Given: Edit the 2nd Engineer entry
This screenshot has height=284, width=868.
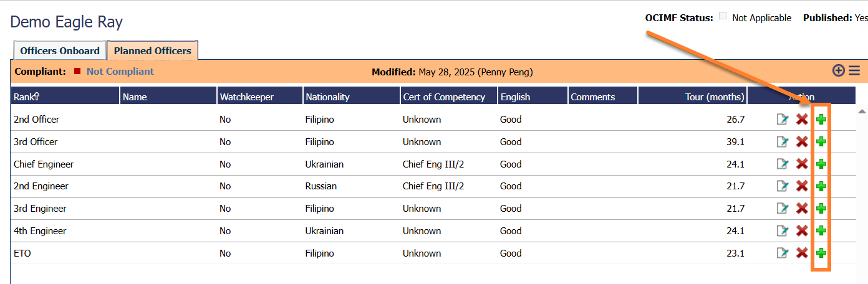Looking at the screenshot, I should [x=782, y=186].
